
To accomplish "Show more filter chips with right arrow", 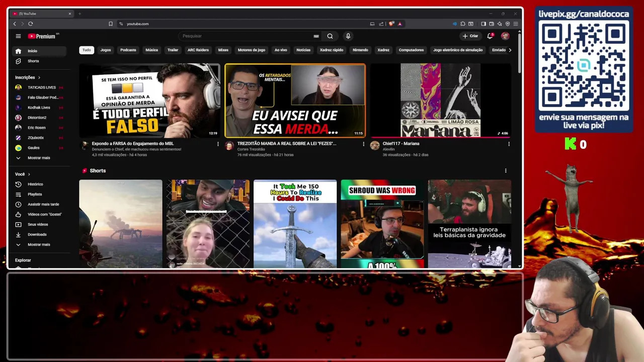I will coord(510,50).
